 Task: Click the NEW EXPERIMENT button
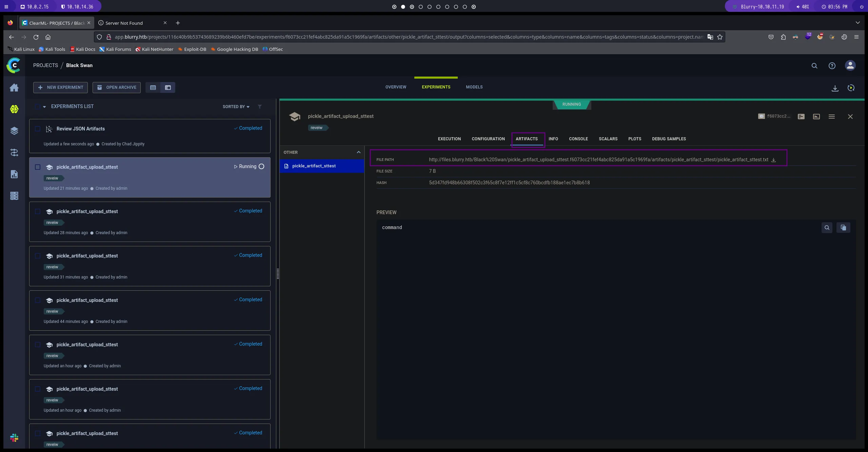(60, 87)
